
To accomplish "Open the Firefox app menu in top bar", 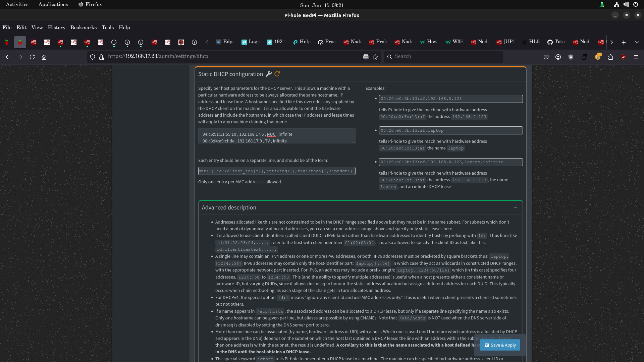I will 90,4.
